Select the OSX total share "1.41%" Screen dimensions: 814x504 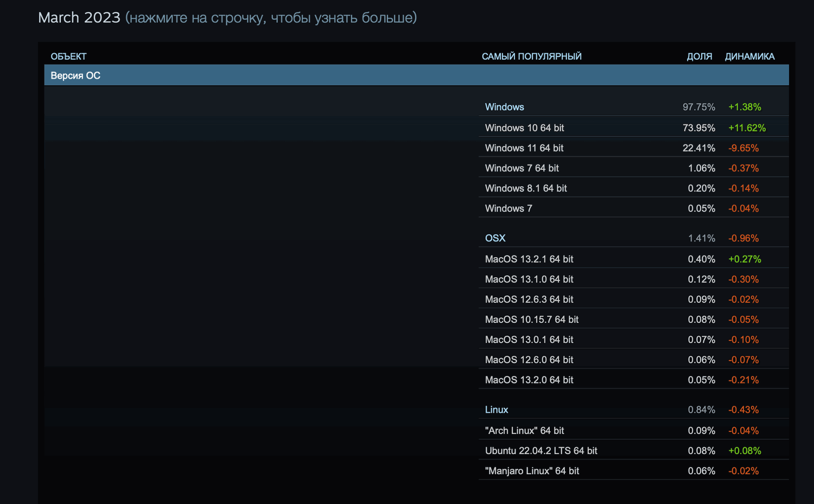[702, 238]
